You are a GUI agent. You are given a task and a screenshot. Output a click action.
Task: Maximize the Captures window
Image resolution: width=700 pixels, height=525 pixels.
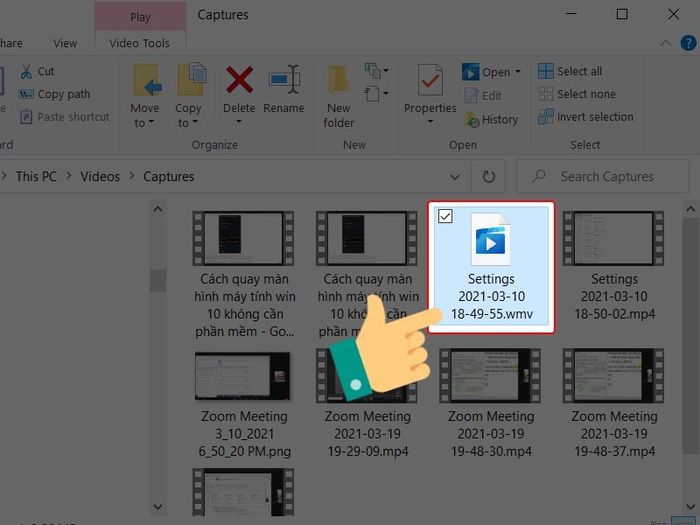pos(622,14)
